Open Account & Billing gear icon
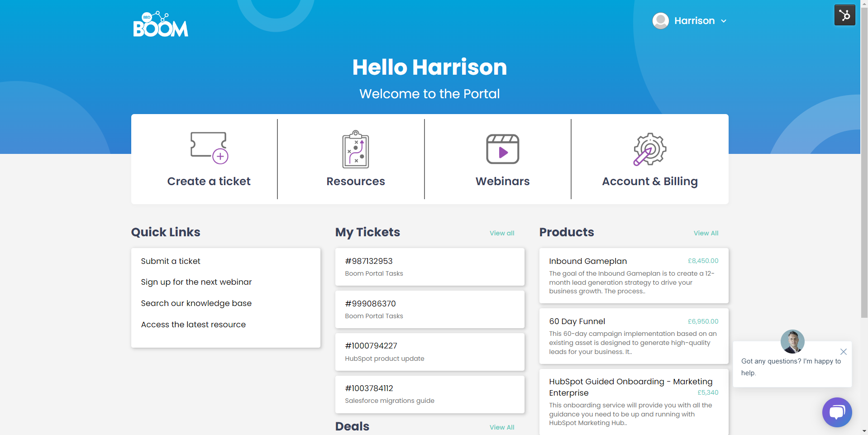 [649, 149]
